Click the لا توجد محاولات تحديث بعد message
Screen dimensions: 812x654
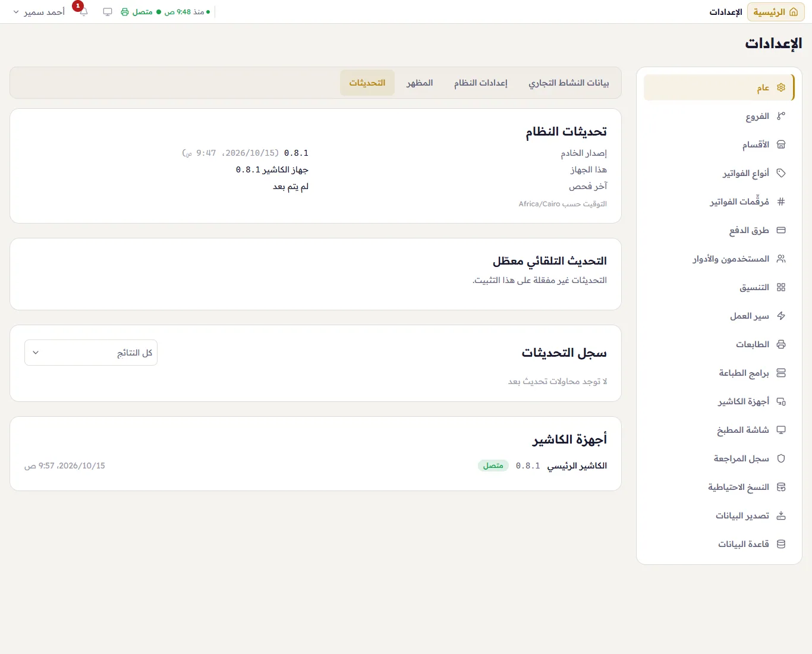[x=558, y=381]
